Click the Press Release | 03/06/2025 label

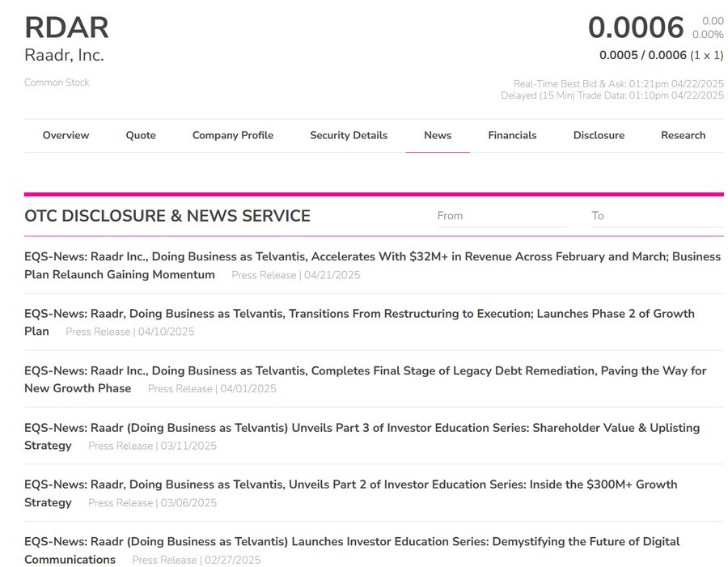click(x=152, y=503)
